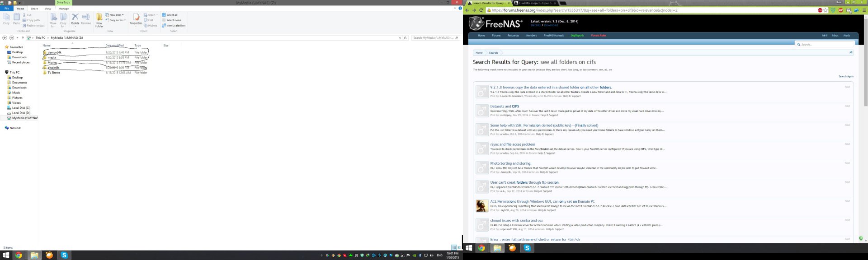Bookmark this page with the star icon
Screen dimensions: 868x260
(x=826, y=10)
